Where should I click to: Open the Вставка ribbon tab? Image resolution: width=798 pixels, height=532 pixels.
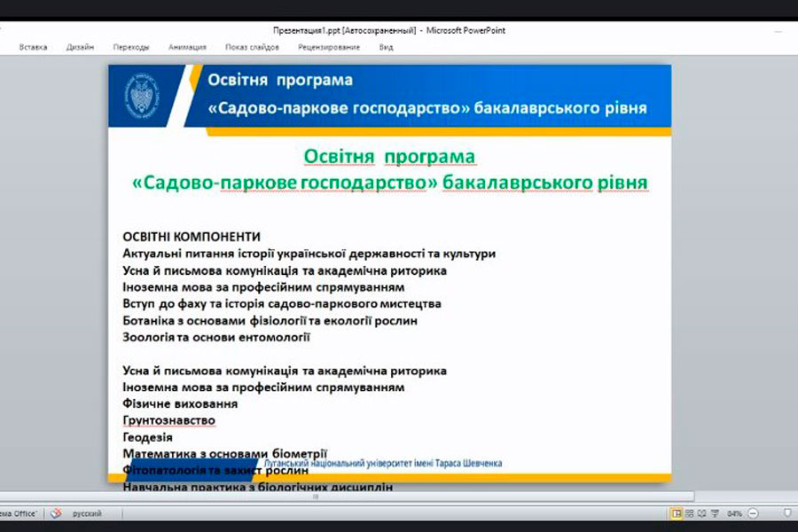pyautogui.click(x=33, y=47)
